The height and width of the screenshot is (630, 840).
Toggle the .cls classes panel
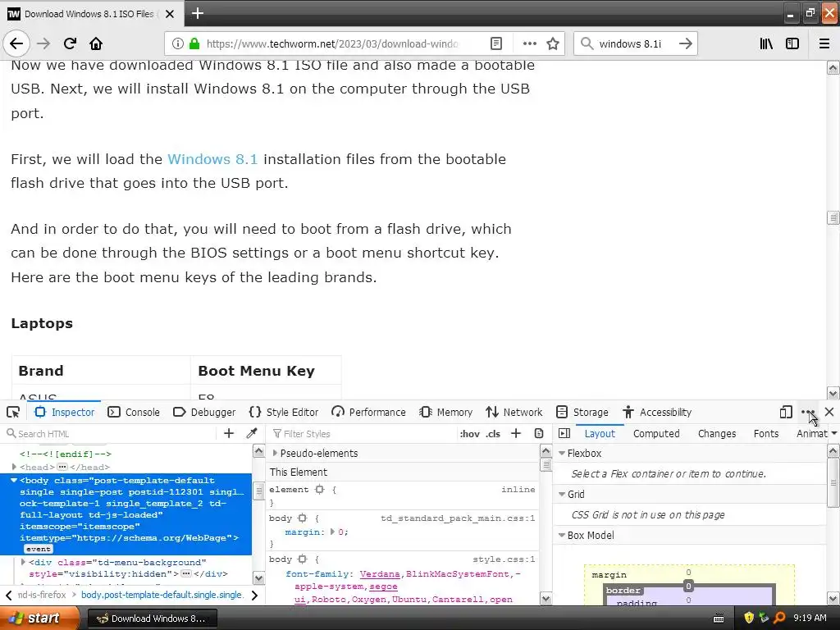pyautogui.click(x=493, y=433)
